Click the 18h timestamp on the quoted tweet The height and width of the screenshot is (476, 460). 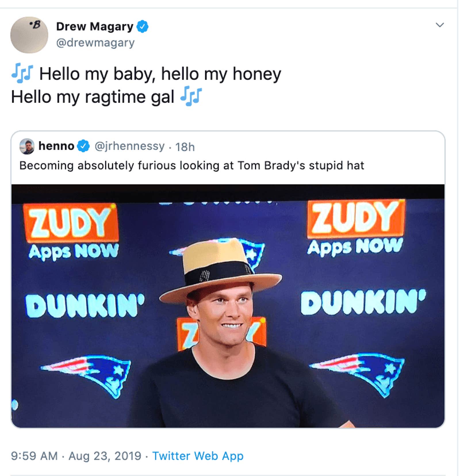[x=185, y=146]
